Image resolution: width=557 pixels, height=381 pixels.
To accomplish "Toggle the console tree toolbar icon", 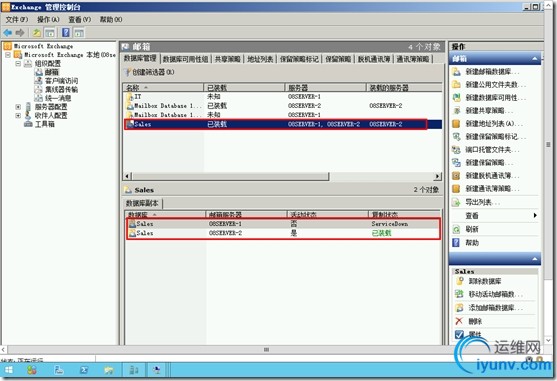I will [x=50, y=33].
